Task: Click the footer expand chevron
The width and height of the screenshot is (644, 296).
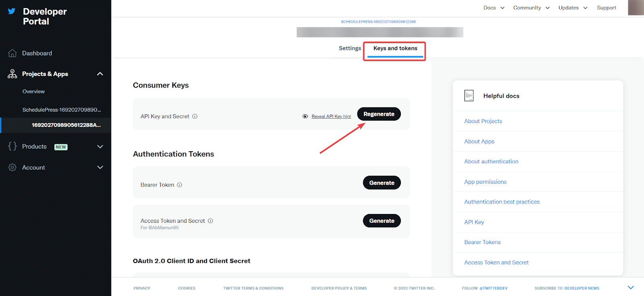Action: click(x=631, y=288)
